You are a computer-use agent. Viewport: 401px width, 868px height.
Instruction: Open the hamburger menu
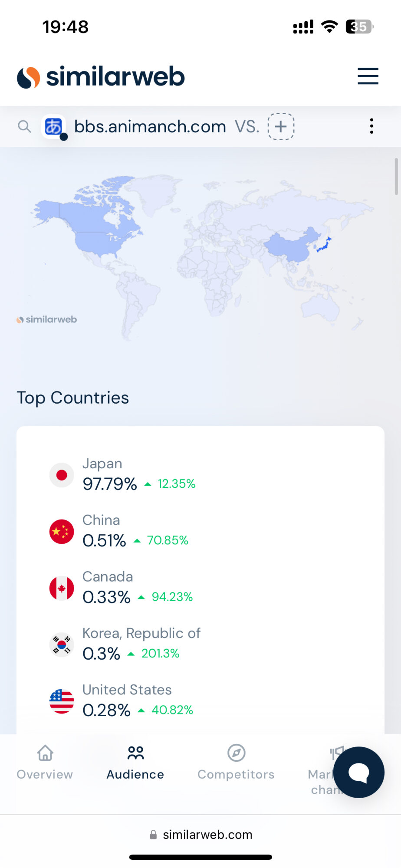tap(368, 76)
